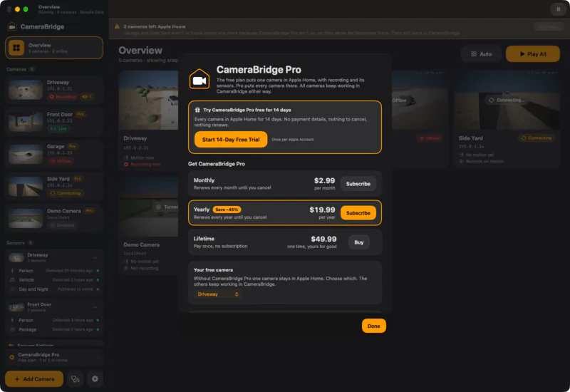Click the Add Camera button
This screenshot has width=570, height=392.
click(34, 379)
